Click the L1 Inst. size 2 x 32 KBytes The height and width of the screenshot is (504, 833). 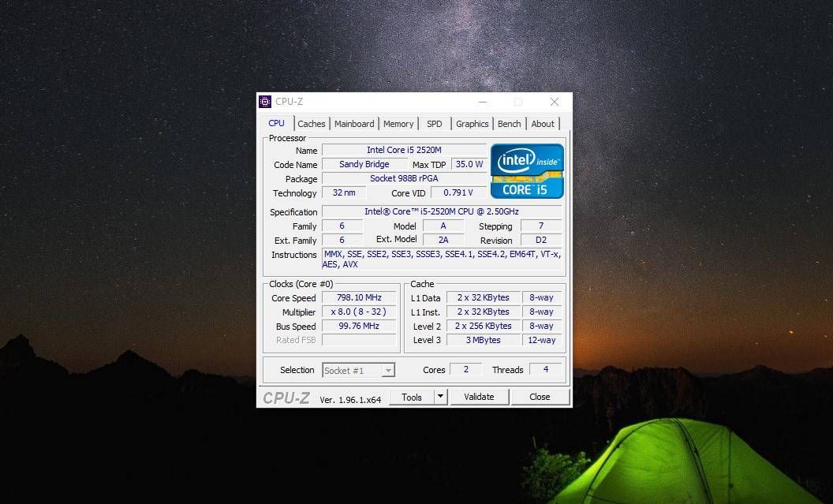click(x=484, y=312)
